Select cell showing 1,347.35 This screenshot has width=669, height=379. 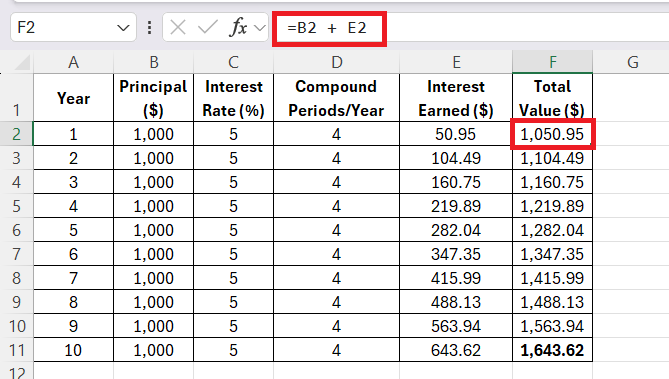[553, 254]
